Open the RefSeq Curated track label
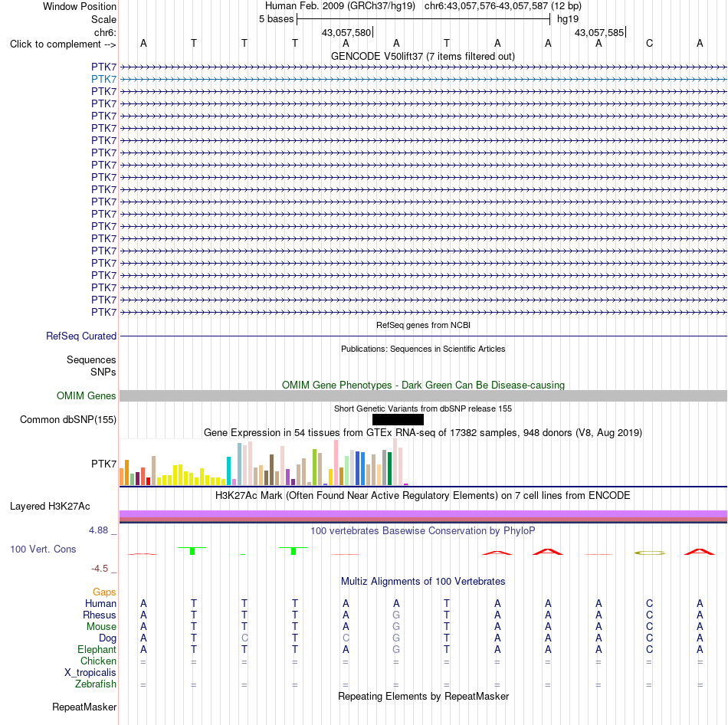Screen dimensions: 728x725 (80, 336)
